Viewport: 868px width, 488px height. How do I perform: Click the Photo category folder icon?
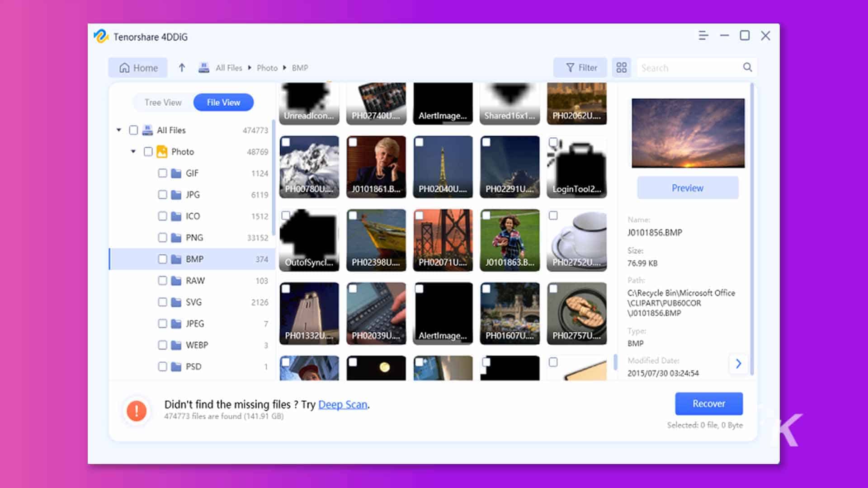(162, 152)
